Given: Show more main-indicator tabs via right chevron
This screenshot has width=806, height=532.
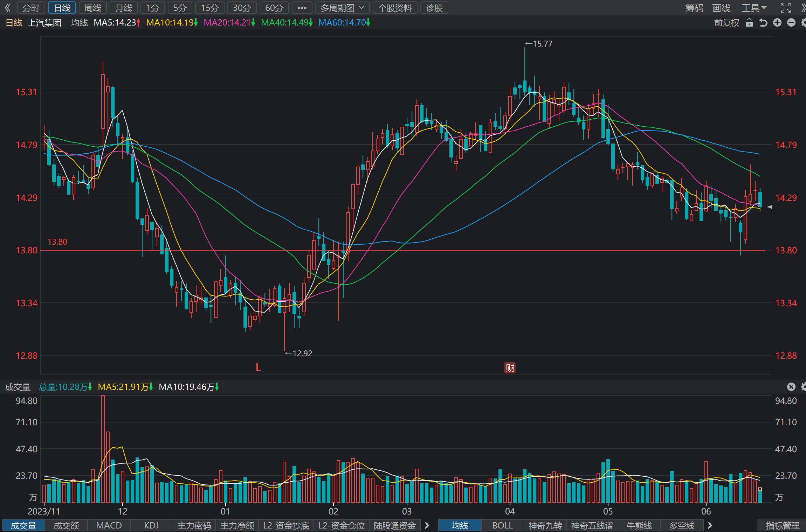Looking at the screenshot, I should (710, 525).
